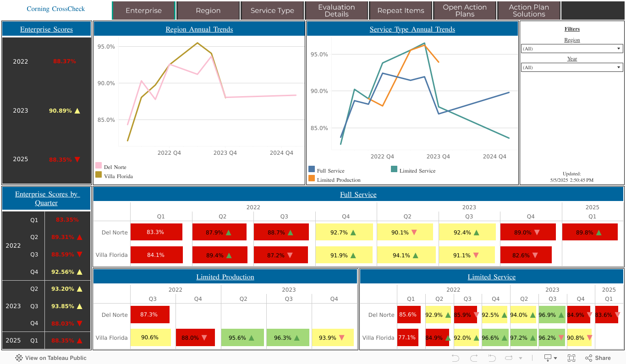
Task: Open the Repeat Items tab
Action: point(401,11)
